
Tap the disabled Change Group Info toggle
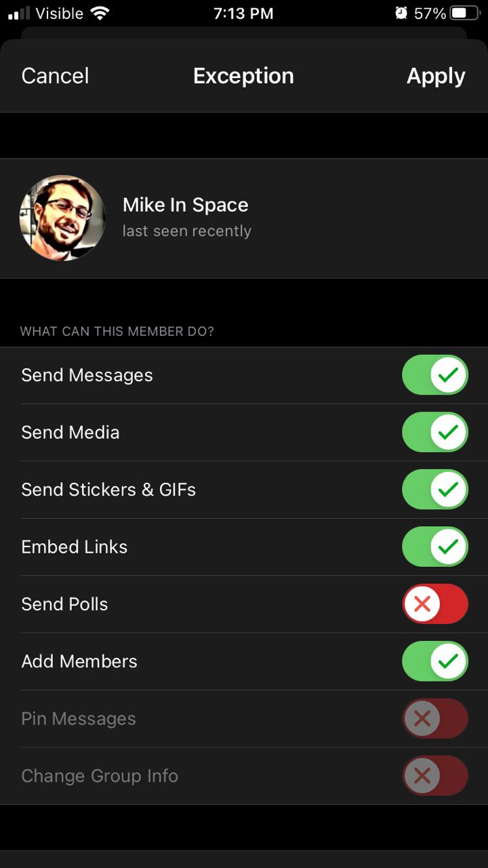click(435, 776)
